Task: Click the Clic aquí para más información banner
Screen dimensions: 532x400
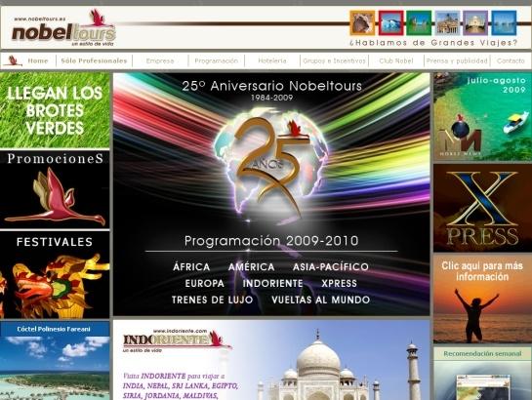Action: click(482, 299)
